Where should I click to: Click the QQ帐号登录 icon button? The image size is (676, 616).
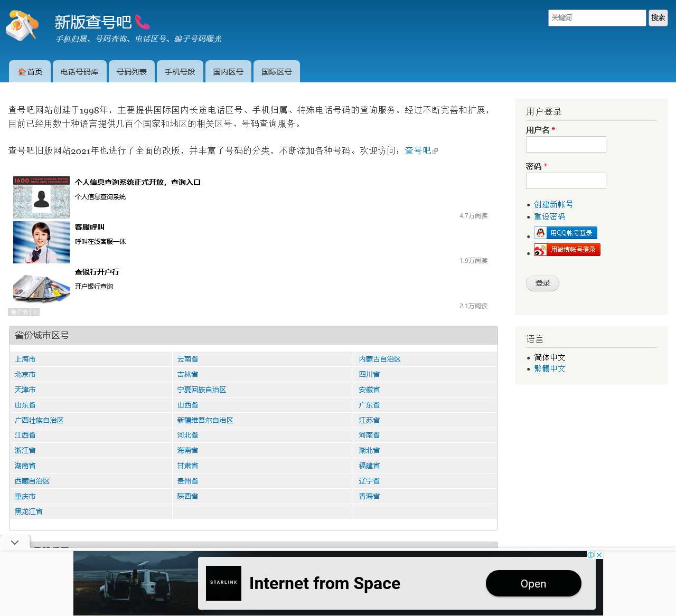[x=566, y=232]
